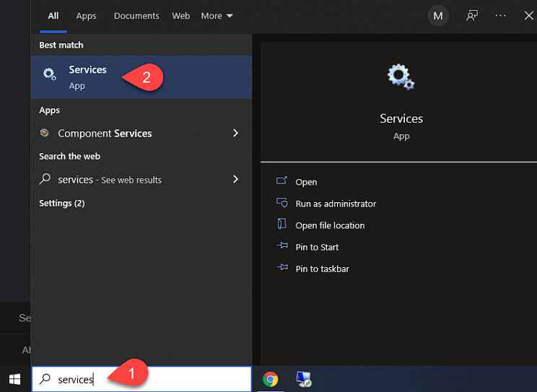
Task: Click the large Services gear icon in preview
Action: coord(401,77)
